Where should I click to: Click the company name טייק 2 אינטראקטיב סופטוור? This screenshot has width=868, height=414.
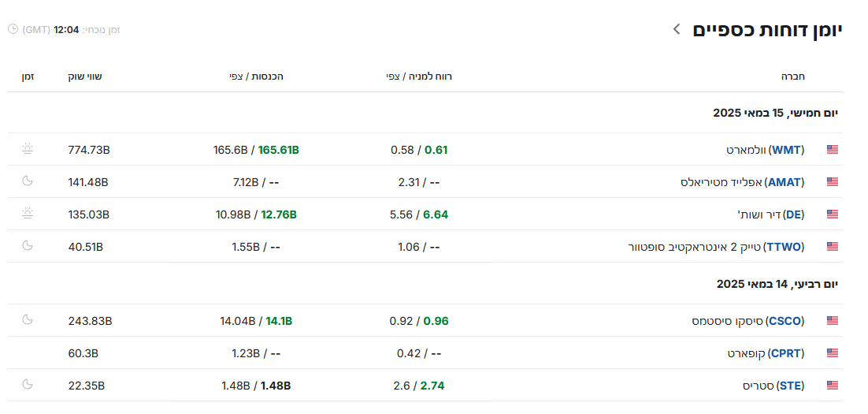[x=695, y=247]
